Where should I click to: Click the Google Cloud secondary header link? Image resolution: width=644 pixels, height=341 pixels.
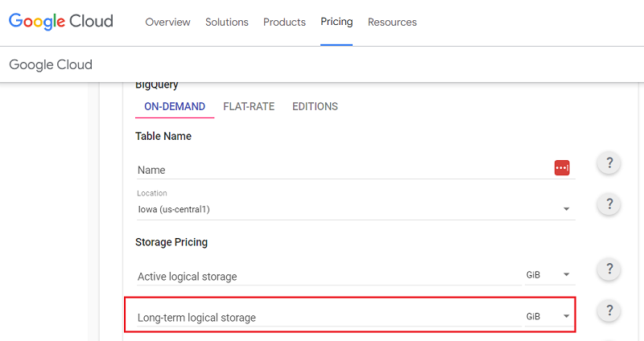click(51, 65)
